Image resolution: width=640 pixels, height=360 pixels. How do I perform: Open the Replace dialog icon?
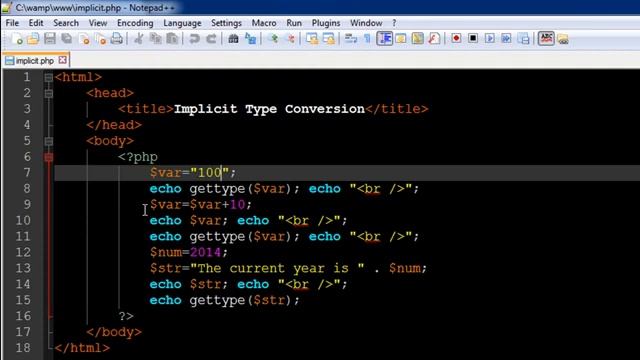click(250, 39)
